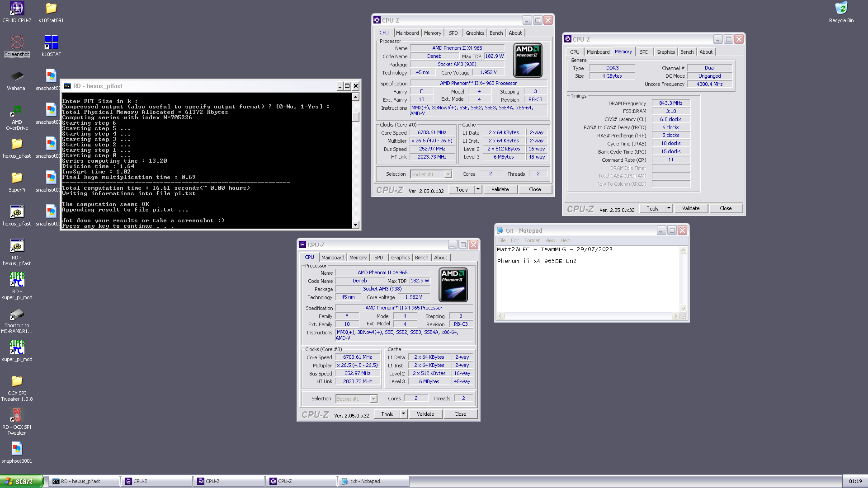This screenshot has height=488, width=868.
Task: Click the Uncore Frequency value 4300.4 MHz
Action: tap(709, 84)
